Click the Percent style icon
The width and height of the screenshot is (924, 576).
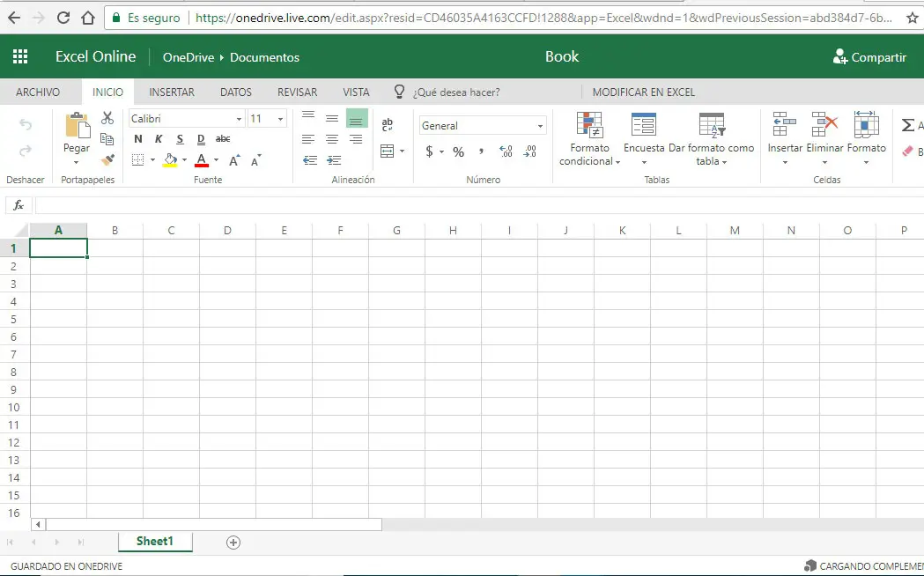pyautogui.click(x=458, y=151)
